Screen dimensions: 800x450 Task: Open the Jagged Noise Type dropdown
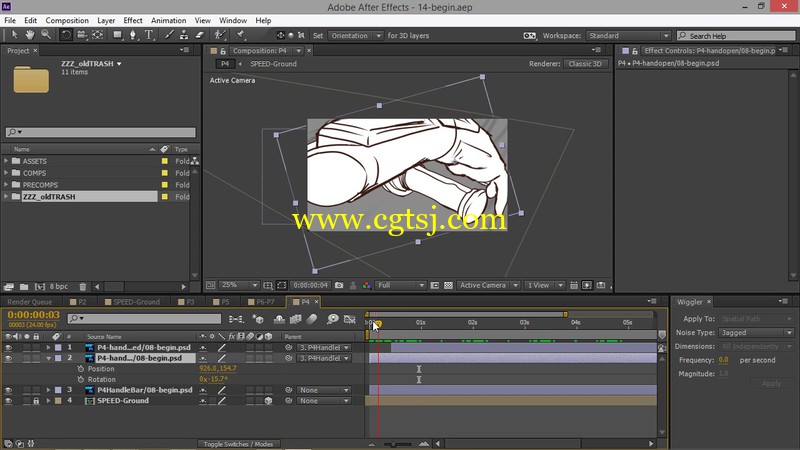(x=756, y=333)
